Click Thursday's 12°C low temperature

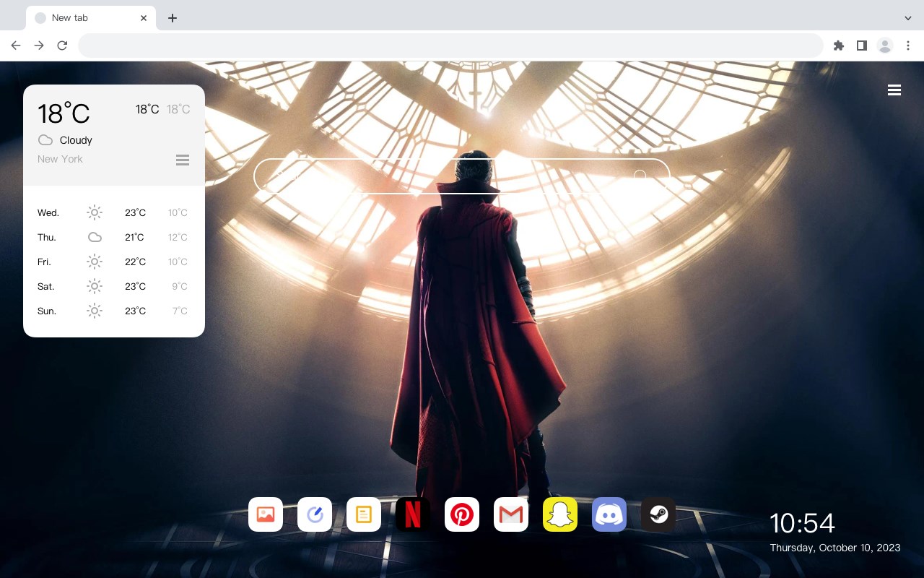point(178,237)
